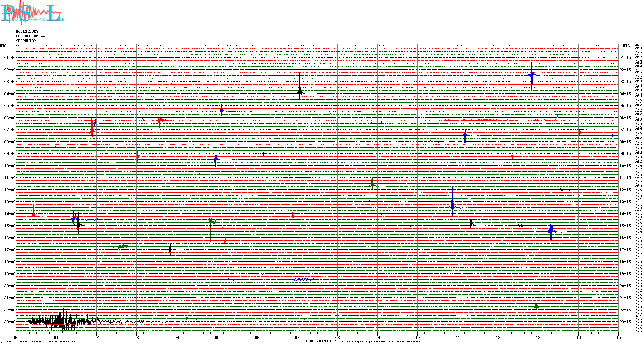Click the right UTC axis label
This screenshot has height=346, width=644.
click(x=626, y=46)
